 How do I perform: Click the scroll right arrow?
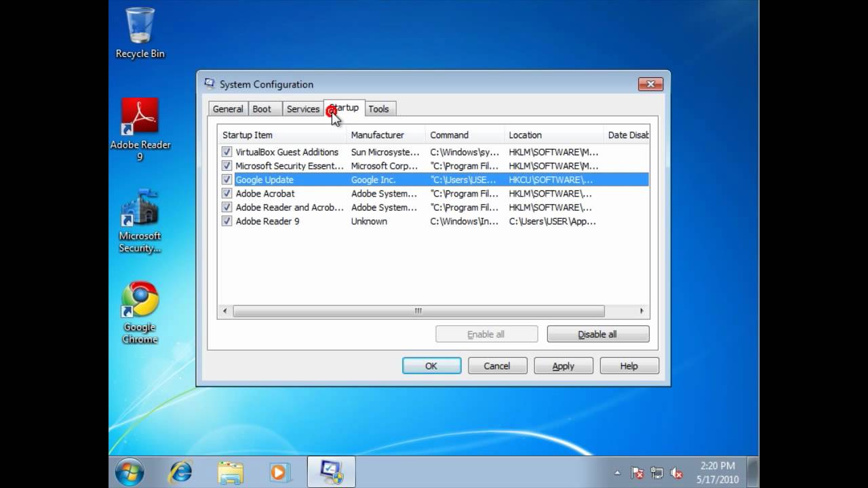[x=642, y=311]
